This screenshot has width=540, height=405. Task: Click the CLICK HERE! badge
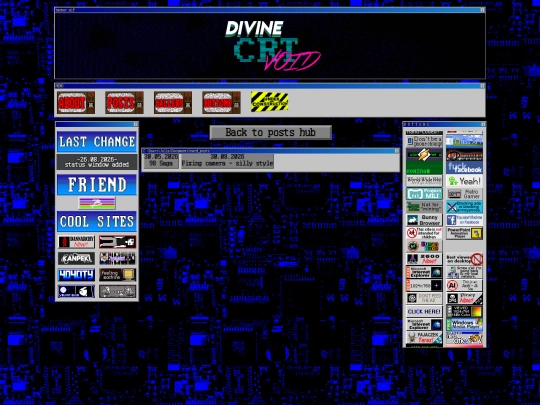[x=424, y=311]
